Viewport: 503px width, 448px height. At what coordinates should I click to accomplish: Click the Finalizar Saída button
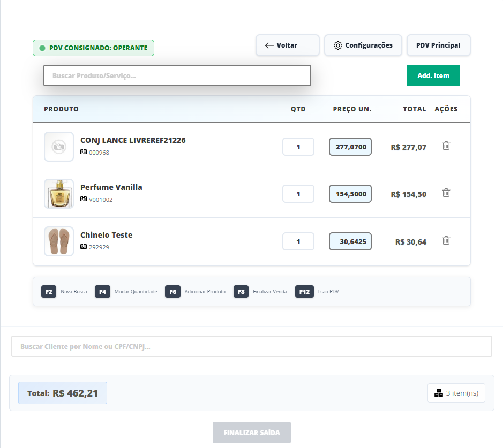point(251,432)
